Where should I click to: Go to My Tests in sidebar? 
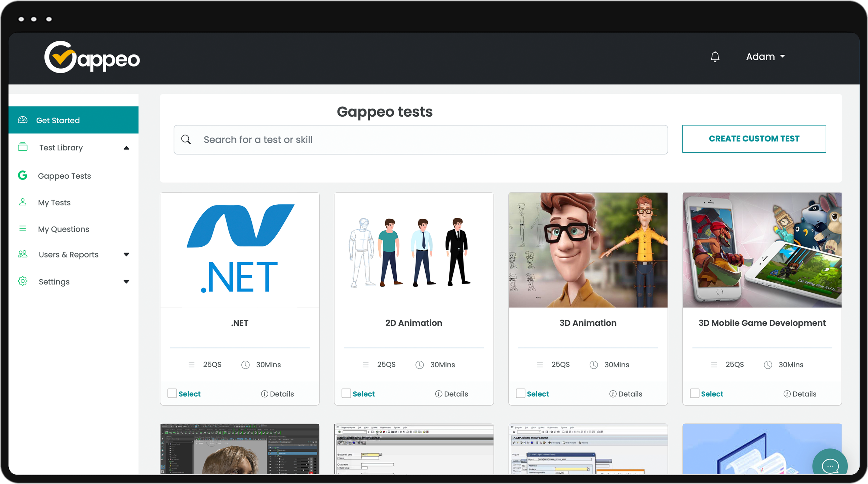(54, 202)
